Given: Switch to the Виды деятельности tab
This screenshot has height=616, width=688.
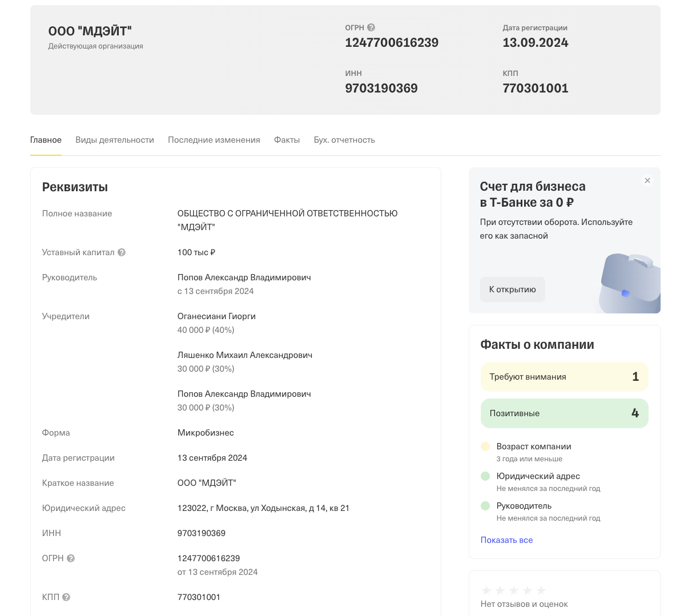Looking at the screenshot, I should click(x=115, y=139).
